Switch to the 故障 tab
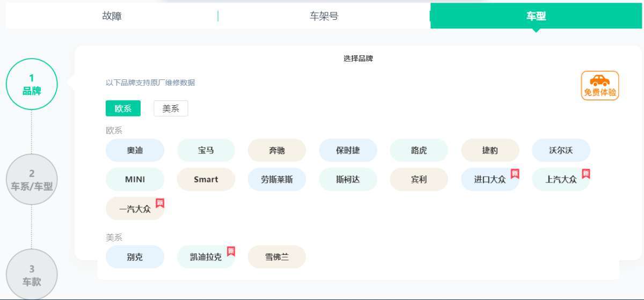The height and width of the screenshot is (300, 644). tap(112, 16)
